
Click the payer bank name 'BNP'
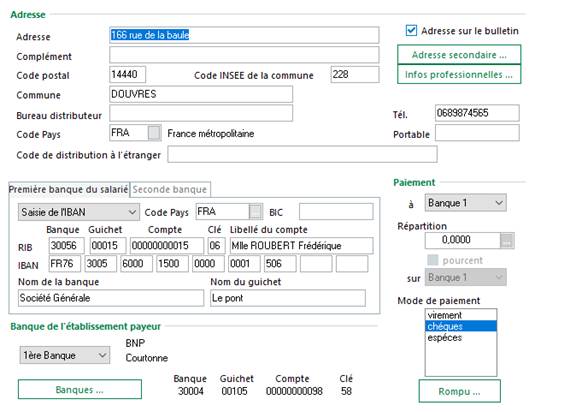[135, 343]
